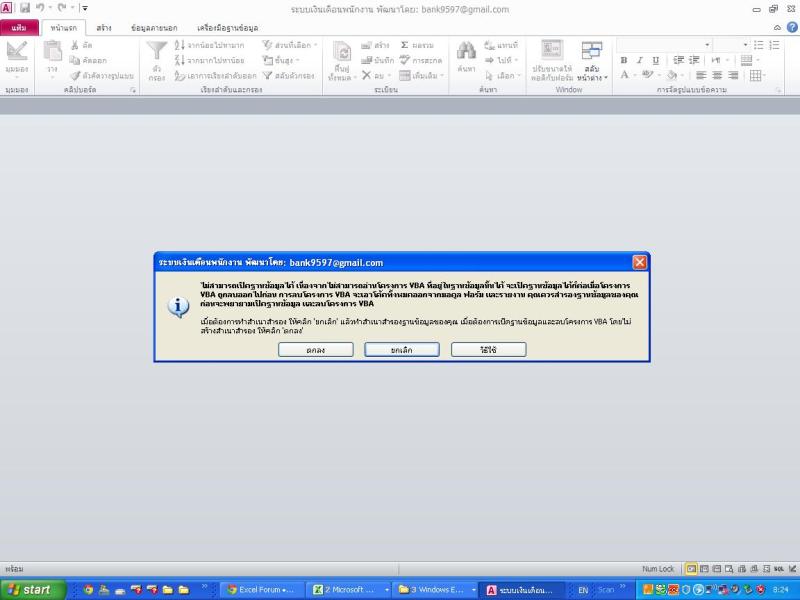
Task: Open the ข้อมูลภายนอก (External Data) tab
Action: pos(153,28)
